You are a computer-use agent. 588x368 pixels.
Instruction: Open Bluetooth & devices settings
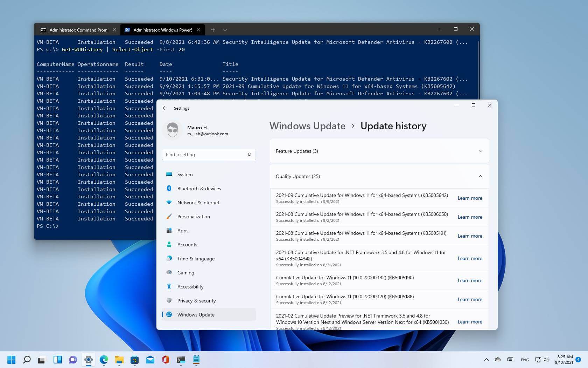tap(199, 188)
